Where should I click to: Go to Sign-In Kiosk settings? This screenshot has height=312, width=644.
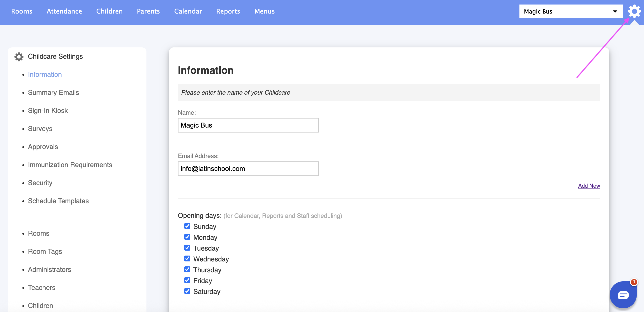[x=48, y=111]
